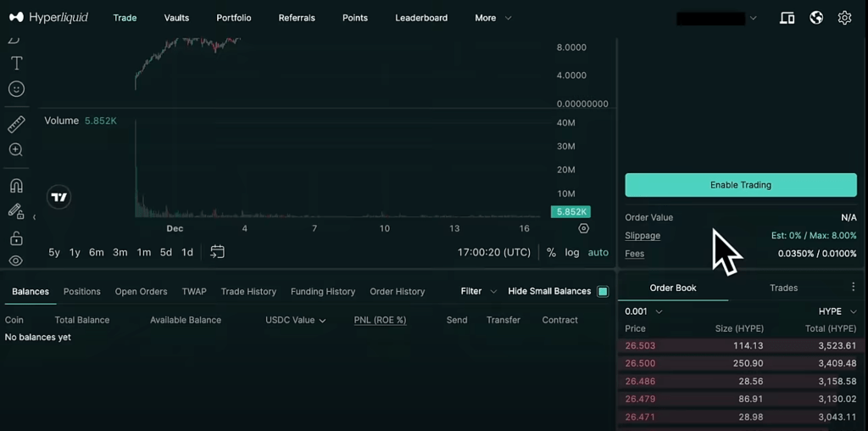
Task: Open the Filter dropdown in balances panel
Action: (478, 292)
